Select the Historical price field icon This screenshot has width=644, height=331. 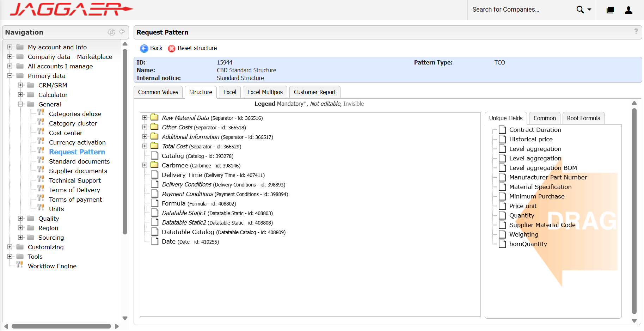click(x=502, y=139)
